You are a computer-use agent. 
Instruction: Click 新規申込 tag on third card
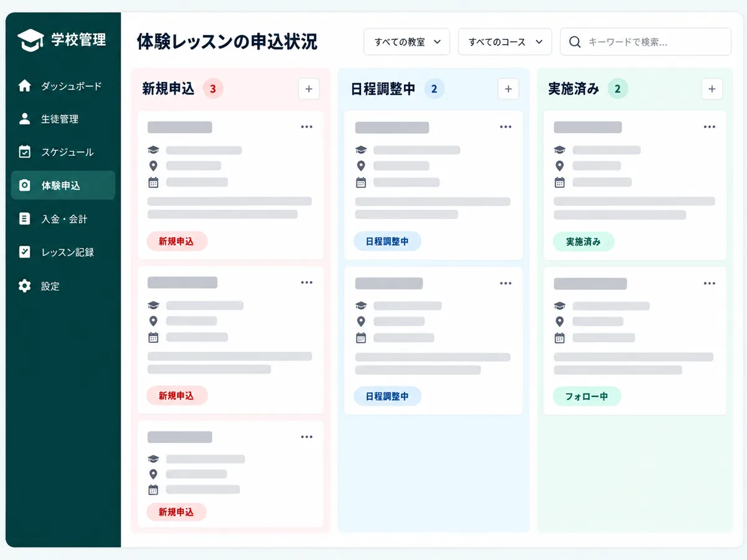[176, 512]
